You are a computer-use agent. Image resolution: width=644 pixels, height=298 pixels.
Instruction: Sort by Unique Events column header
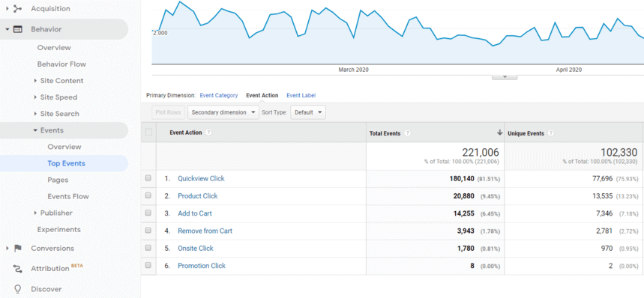526,133
